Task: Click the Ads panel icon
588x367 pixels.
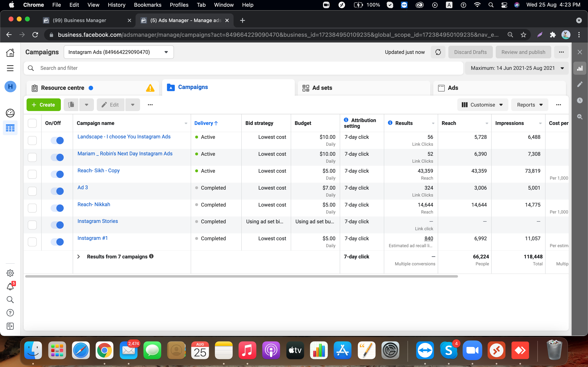Action: point(441,88)
